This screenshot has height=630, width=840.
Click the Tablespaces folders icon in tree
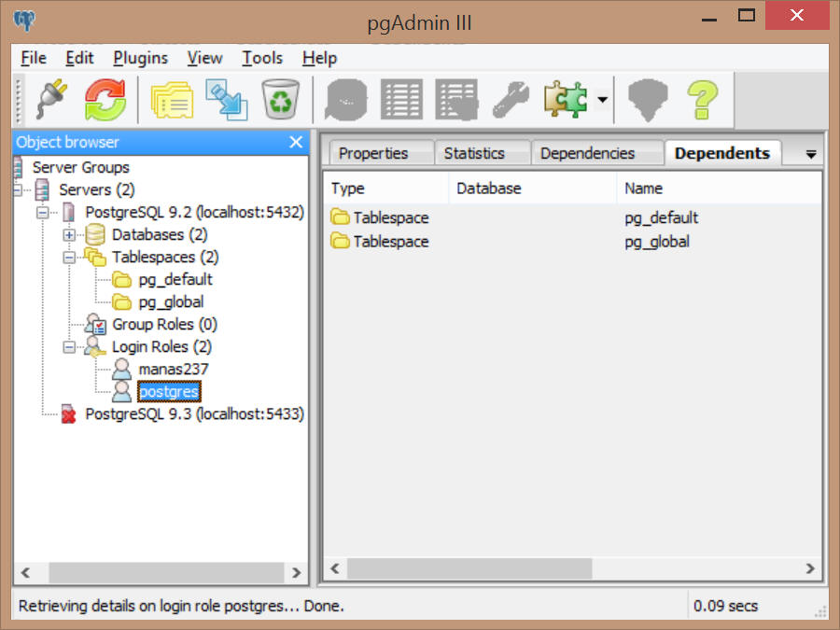95,258
